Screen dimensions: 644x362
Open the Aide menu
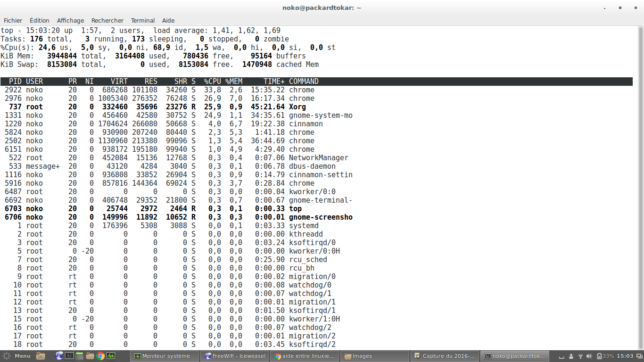tap(168, 20)
